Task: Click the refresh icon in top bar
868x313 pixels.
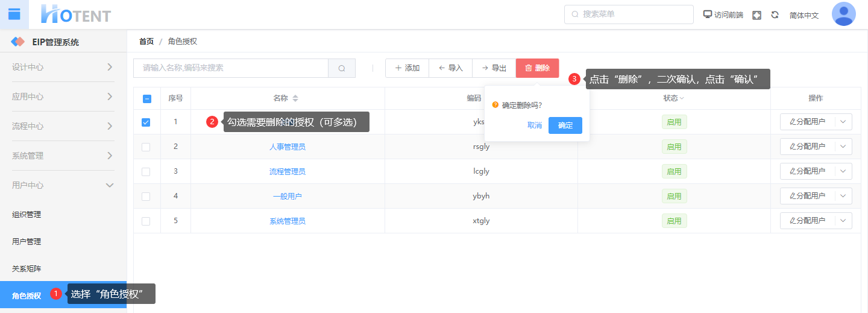Action: (x=775, y=15)
